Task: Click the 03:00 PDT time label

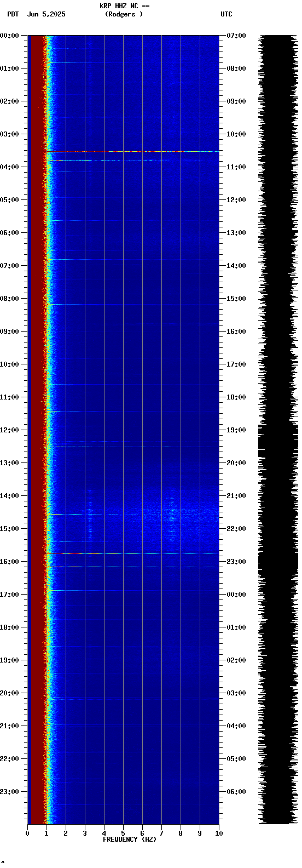Action: click(x=10, y=134)
